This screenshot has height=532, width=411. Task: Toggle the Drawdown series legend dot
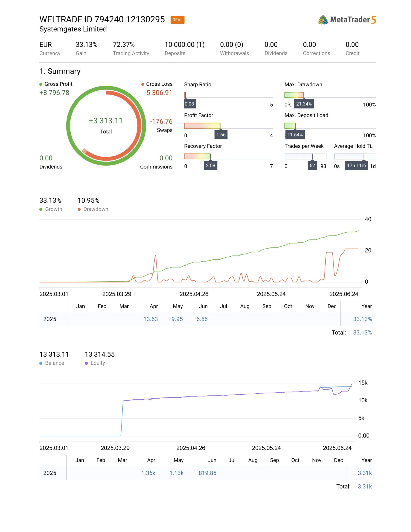tap(79, 209)
